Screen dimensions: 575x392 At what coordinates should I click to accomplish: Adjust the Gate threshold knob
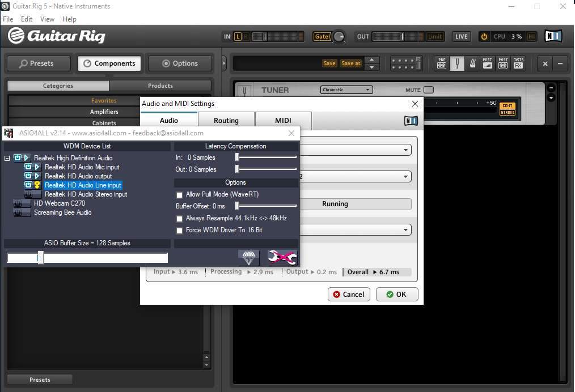(x=339, y=36)
